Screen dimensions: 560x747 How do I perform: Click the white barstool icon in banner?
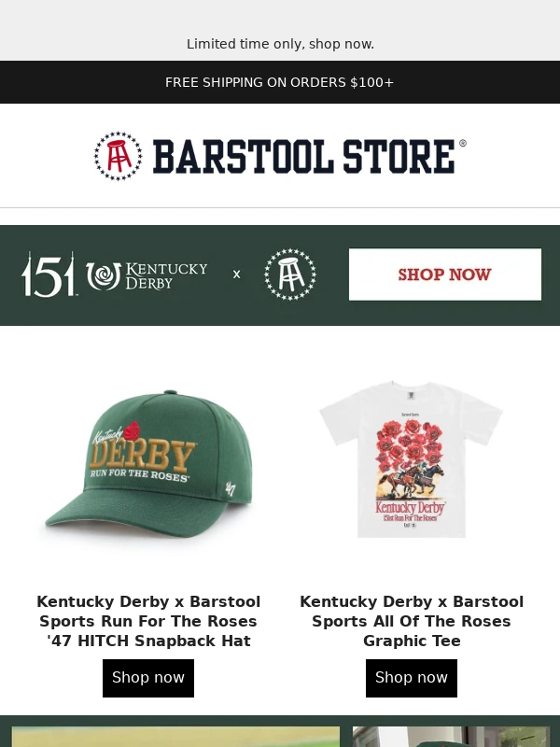pos(290,275)
